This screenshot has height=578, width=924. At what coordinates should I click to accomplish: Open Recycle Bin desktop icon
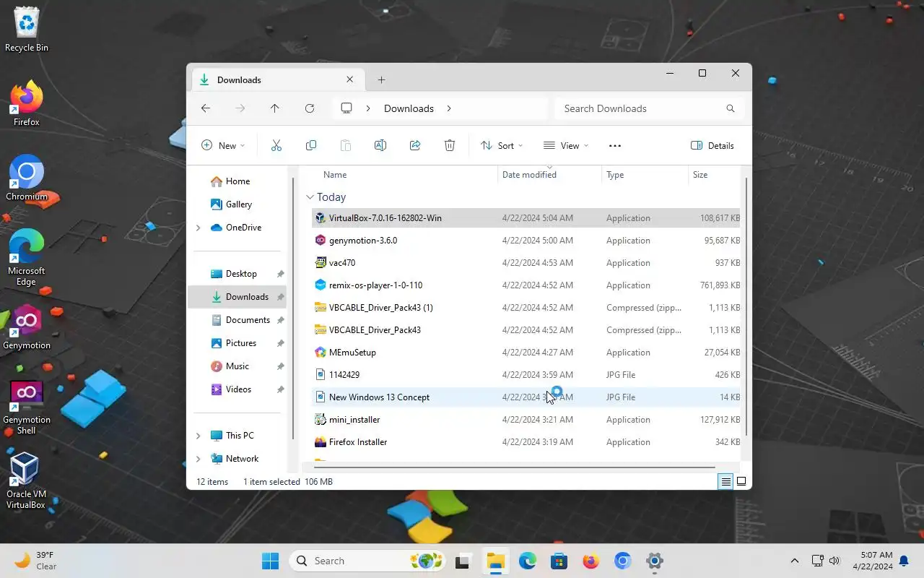point(27,30)
